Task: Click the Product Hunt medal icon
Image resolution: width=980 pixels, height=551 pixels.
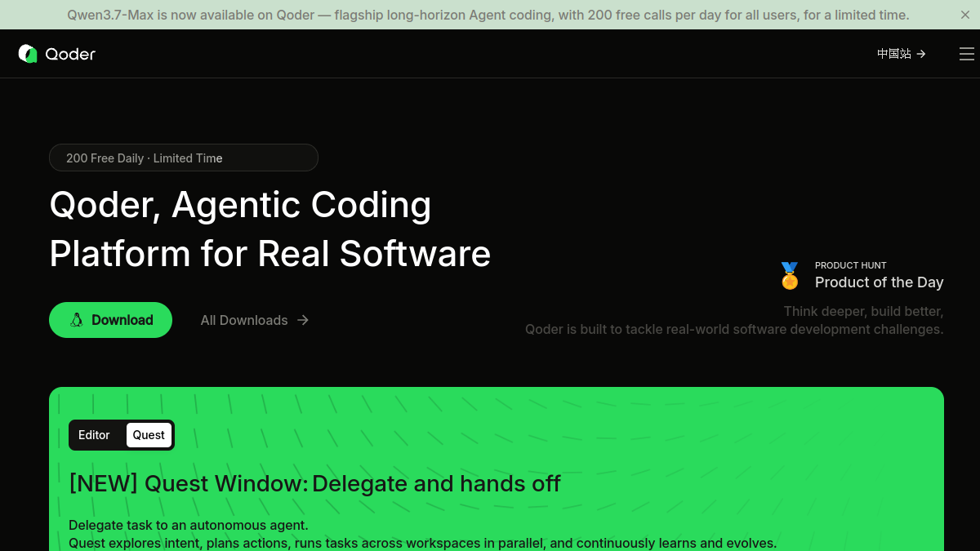Action: [x=790, y=276]
